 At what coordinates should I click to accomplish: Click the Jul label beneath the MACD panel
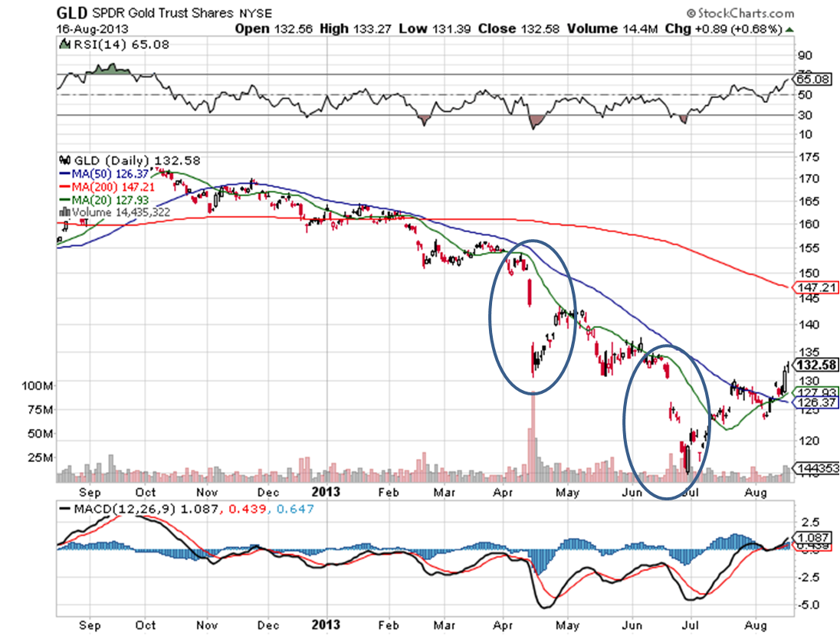tap(691, 625)
